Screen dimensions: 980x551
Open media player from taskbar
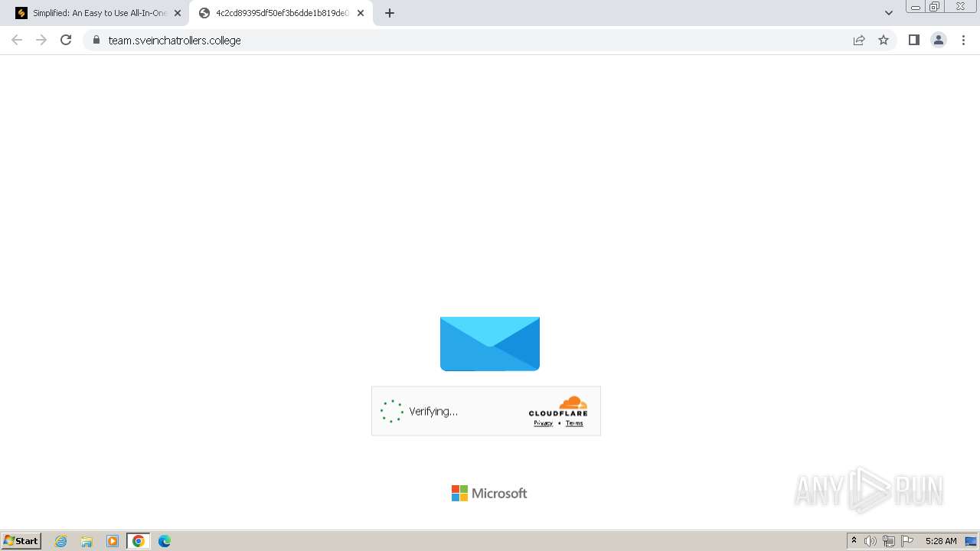pos(113,541)
